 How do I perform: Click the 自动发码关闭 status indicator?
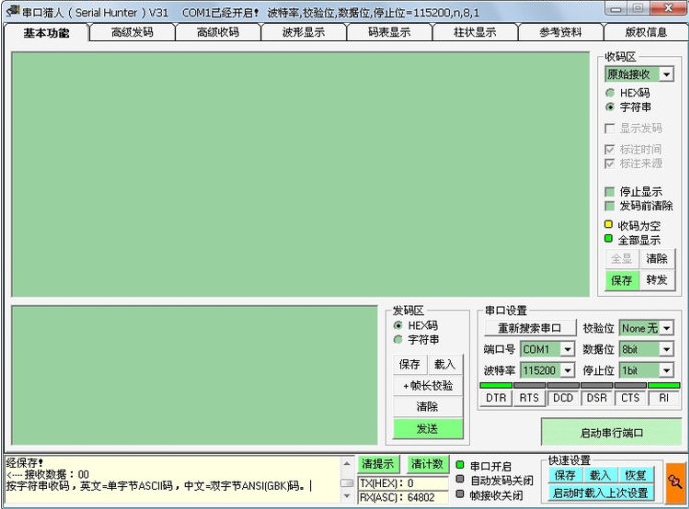(x=460, y=480)
